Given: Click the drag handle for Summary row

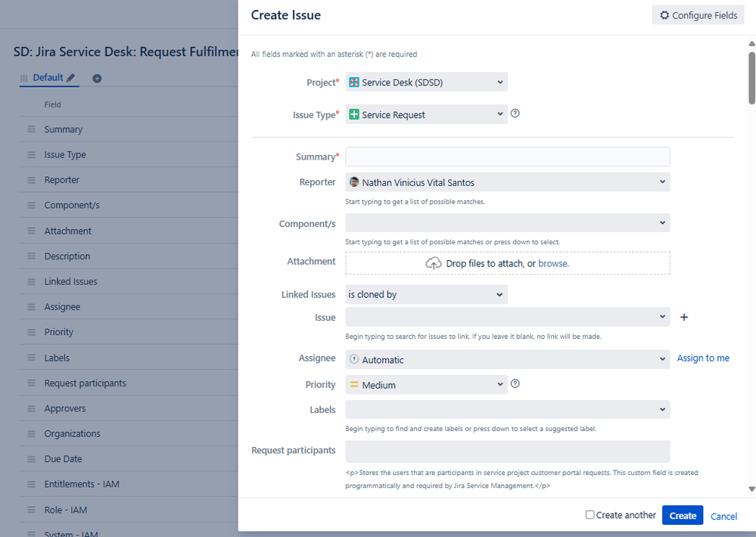Looking at the screenshot, I should coord(31,129).
